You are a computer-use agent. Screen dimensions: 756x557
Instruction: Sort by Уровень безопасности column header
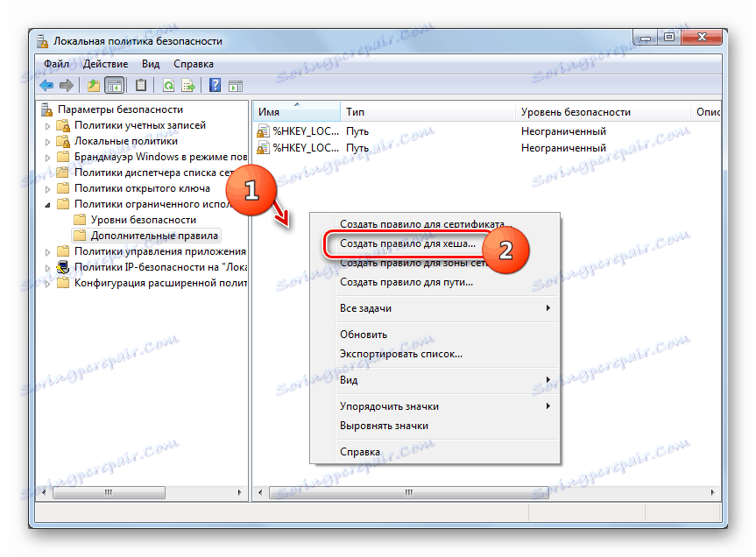click(603, 112)
